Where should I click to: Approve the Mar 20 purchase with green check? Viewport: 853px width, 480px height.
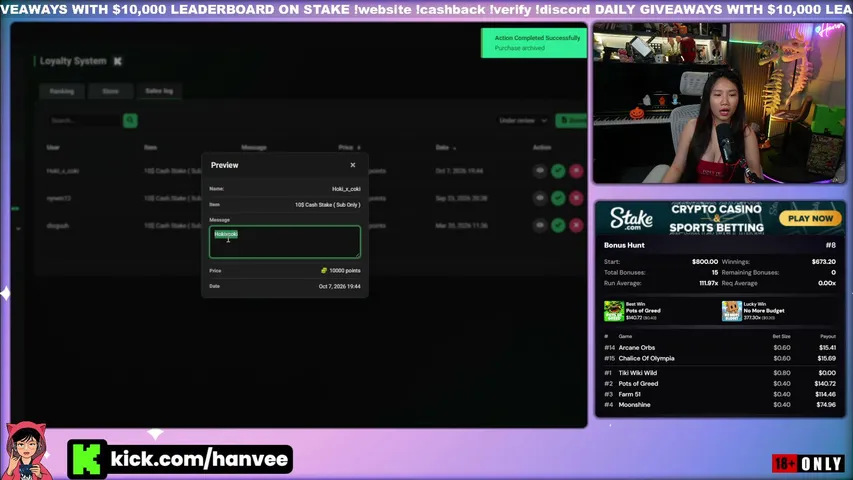[558, 225]
